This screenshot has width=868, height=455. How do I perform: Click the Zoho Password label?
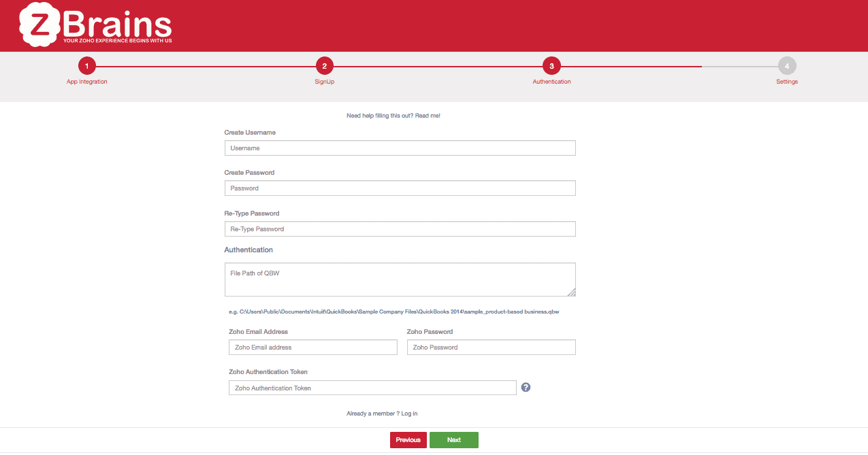click(x=430, y=332)
